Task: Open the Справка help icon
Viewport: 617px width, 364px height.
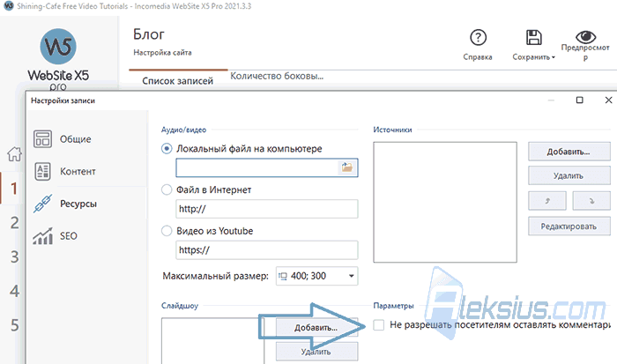Action: [478, 38]
